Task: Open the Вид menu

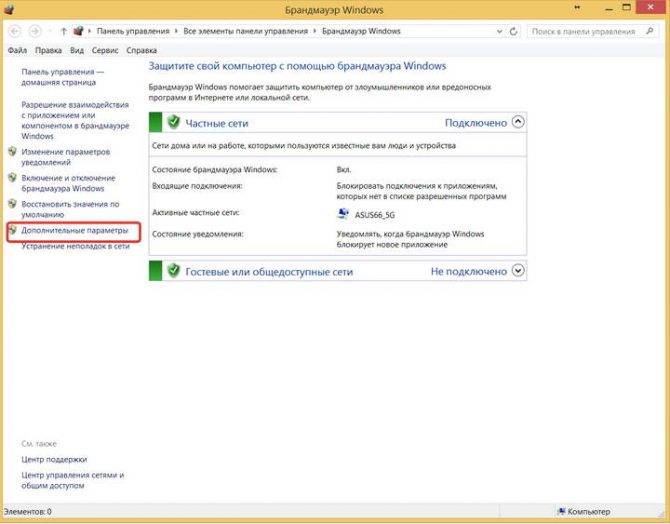Action: click(78, 49)
